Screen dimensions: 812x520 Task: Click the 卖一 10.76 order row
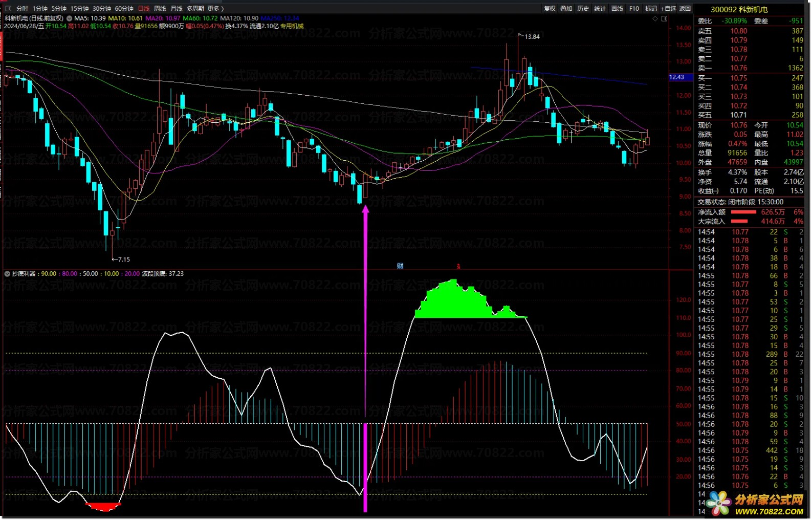pos(750,68)
